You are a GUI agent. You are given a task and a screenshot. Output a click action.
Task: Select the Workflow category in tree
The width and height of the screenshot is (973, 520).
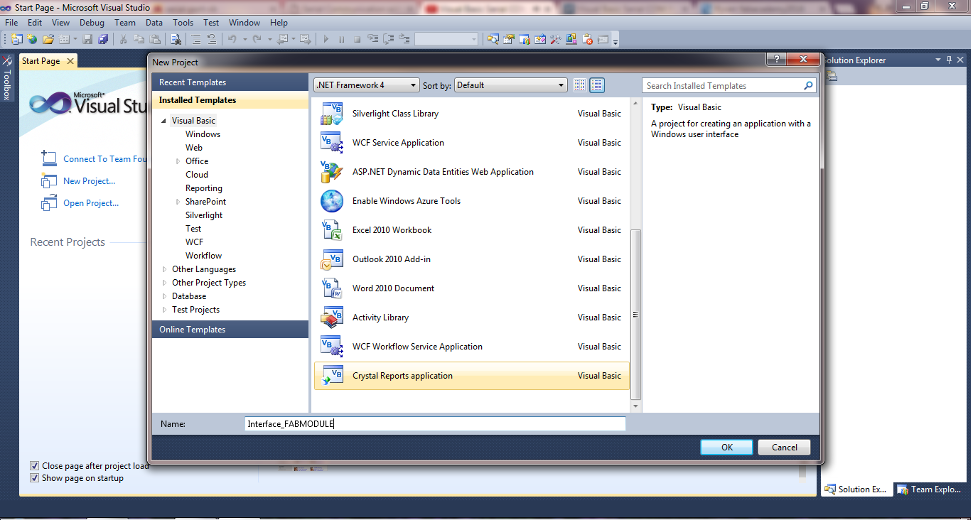click(204, 256)
